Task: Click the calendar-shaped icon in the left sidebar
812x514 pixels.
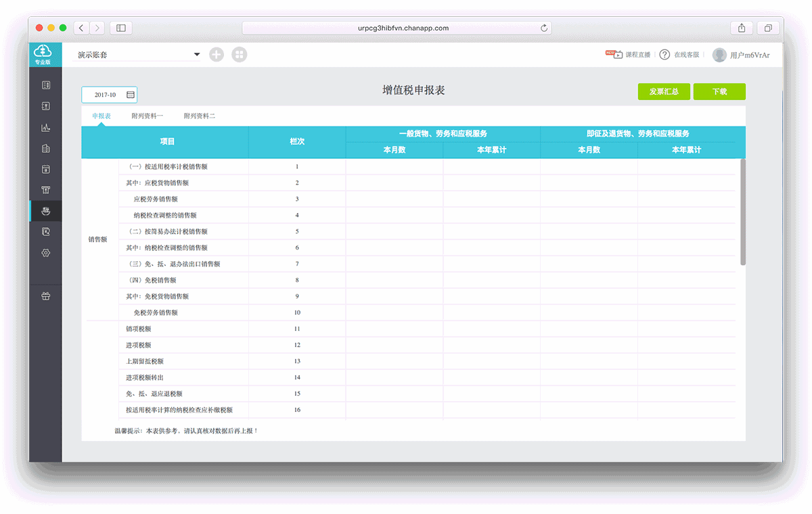Action: pyautogui.click(x=46, y=169)
